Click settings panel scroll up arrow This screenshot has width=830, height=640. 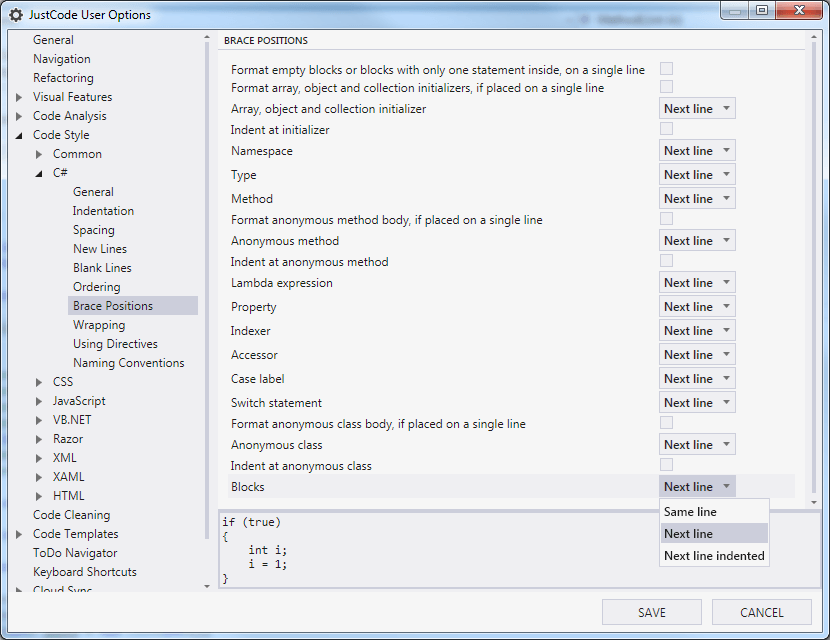point(814,37)
